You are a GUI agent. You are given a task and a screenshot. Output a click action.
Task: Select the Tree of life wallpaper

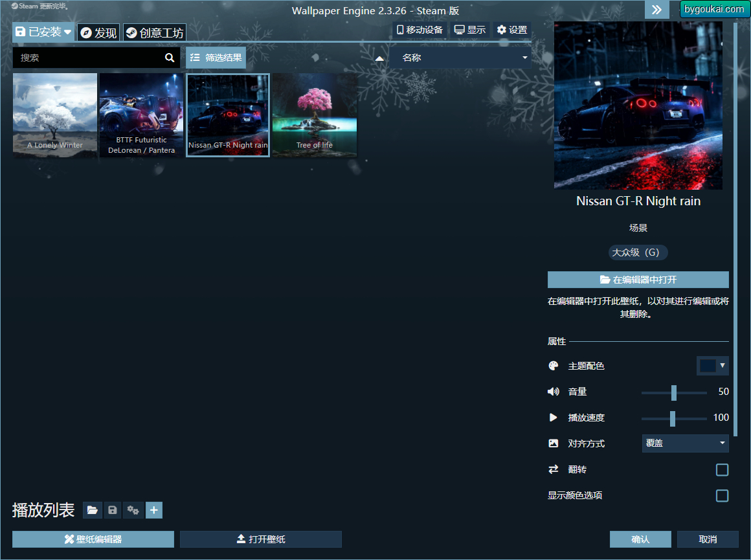coord(315,115)
